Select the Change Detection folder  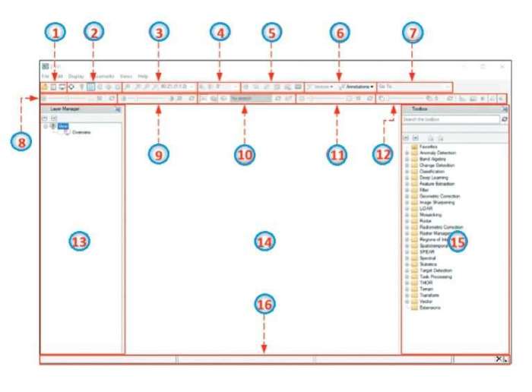[437, 166]
